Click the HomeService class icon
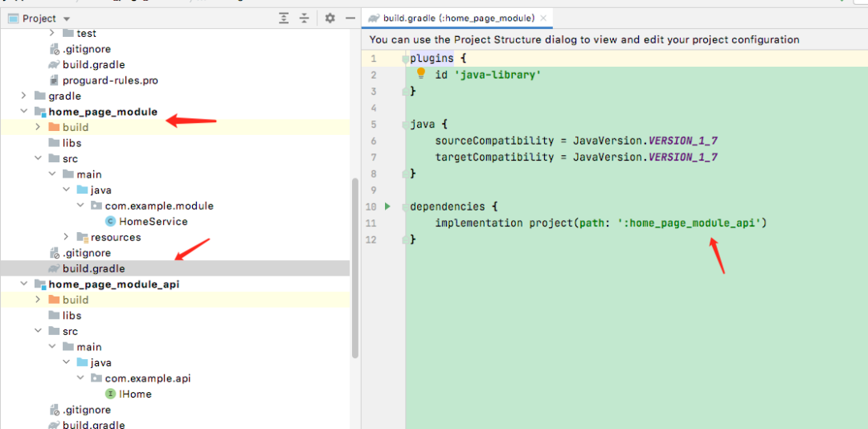 click(110, 222)
